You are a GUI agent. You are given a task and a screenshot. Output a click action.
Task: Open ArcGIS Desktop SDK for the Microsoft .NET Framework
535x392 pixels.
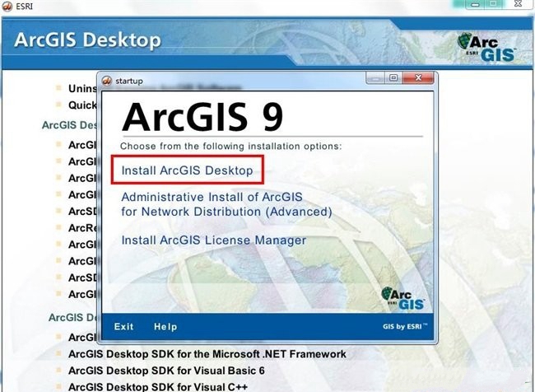(x=207, y=354)
